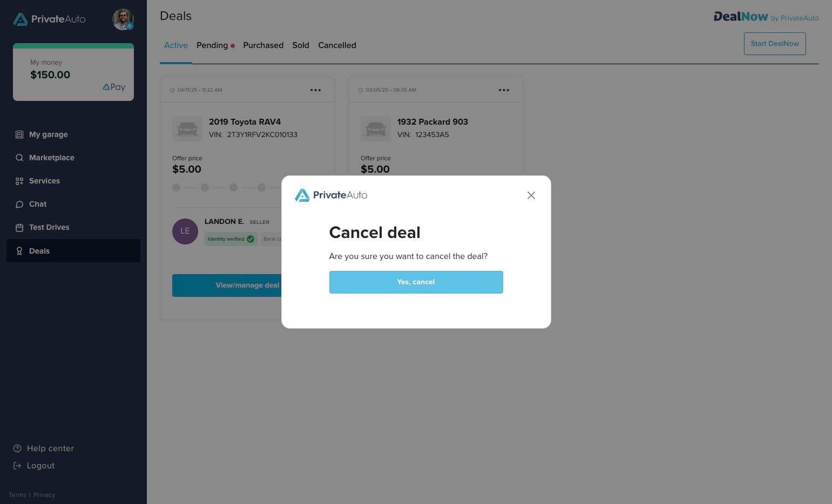This screenshot has height=504, width=832.
Task: Open options menu for Packard 903 deal
Action: pyautogui.click(x=504, y=90)
